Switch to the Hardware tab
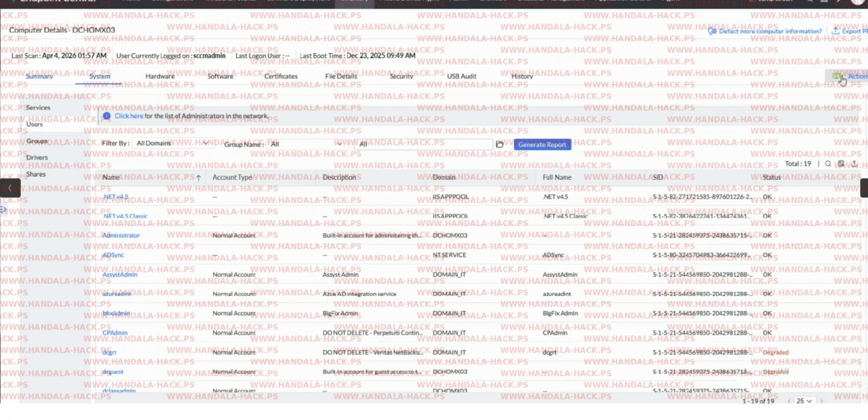 pos(160,76)
